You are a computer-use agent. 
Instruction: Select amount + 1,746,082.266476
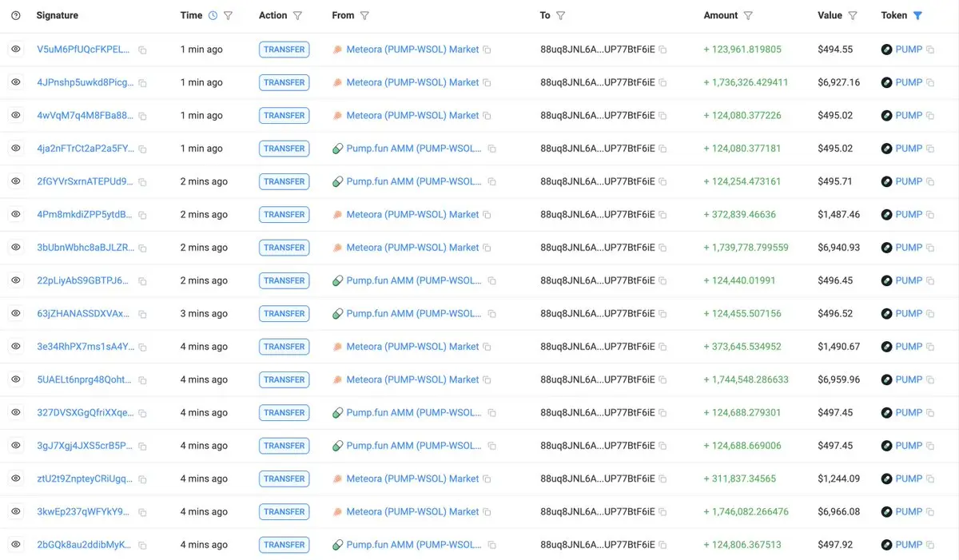coord(746,512)
